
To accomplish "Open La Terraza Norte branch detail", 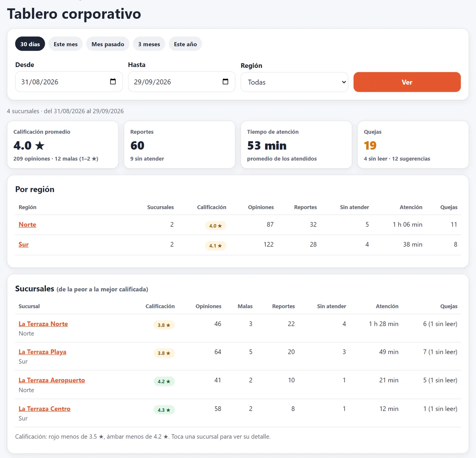I will coord(43,324).
